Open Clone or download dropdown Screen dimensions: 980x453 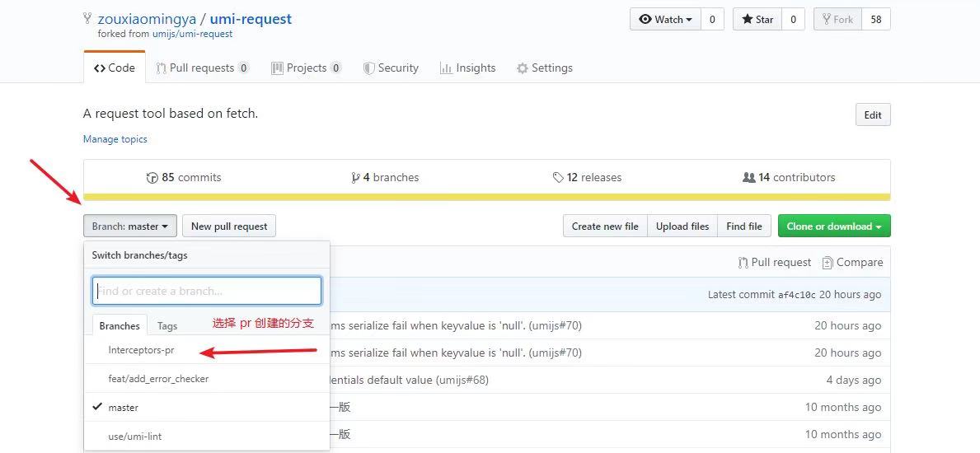point(834,226)
